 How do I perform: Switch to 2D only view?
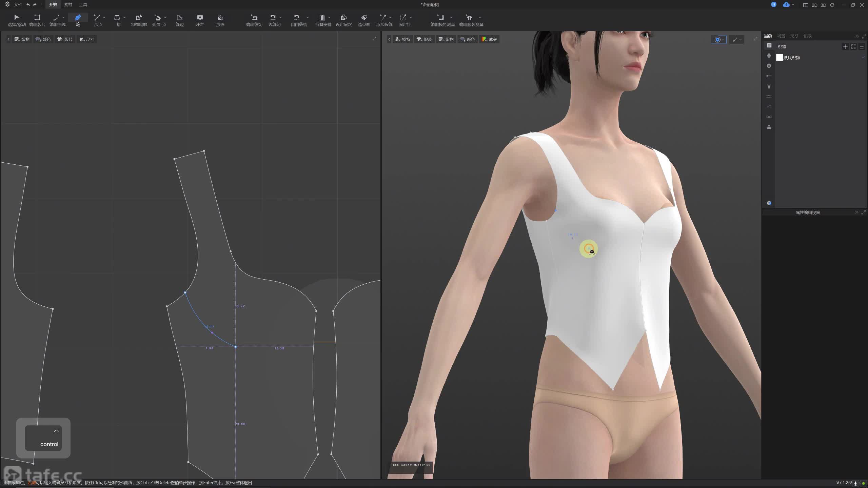click(814, 5)
